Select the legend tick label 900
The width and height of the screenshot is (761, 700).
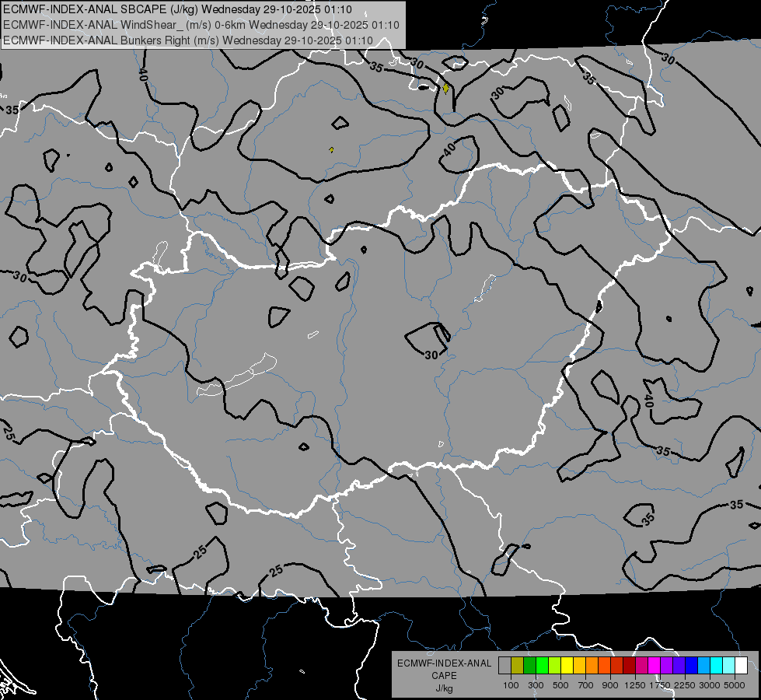610,685
